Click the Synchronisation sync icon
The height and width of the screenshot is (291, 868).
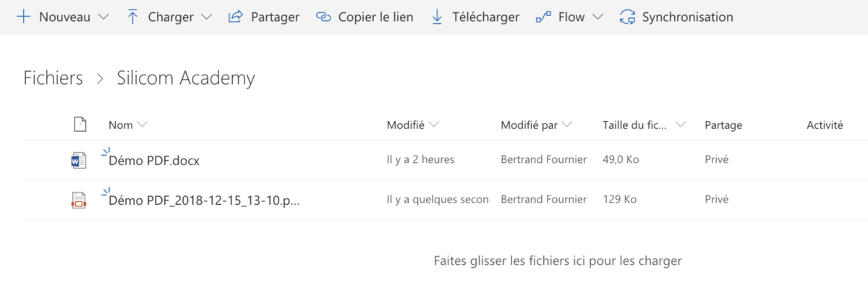[x=628, y=17]
